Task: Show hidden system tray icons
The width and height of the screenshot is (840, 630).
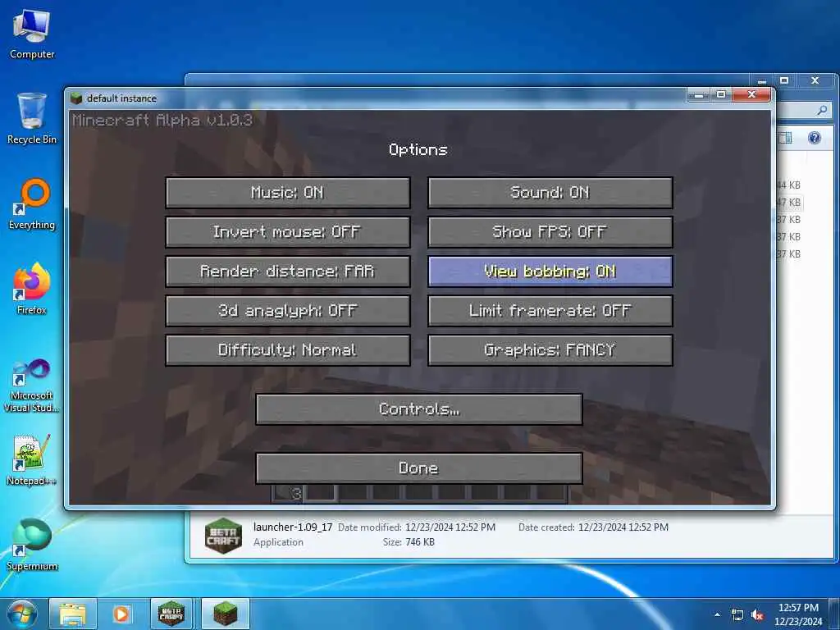Action: [717, 614]
